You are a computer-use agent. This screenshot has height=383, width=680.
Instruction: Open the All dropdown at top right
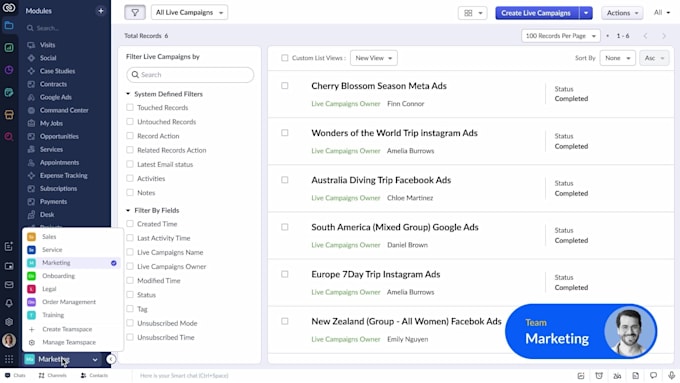662,13
